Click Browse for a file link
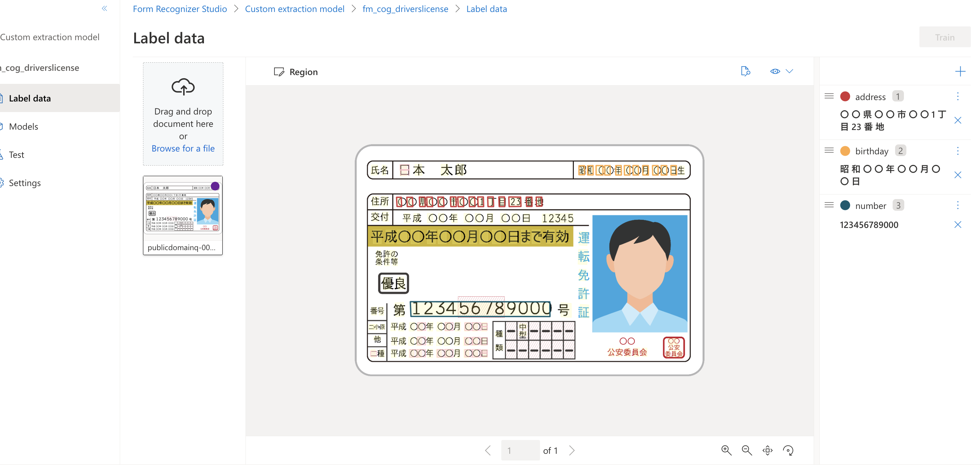Image resolution: width=980 pixels, height=470 pixels. click(x=182, y=148)
